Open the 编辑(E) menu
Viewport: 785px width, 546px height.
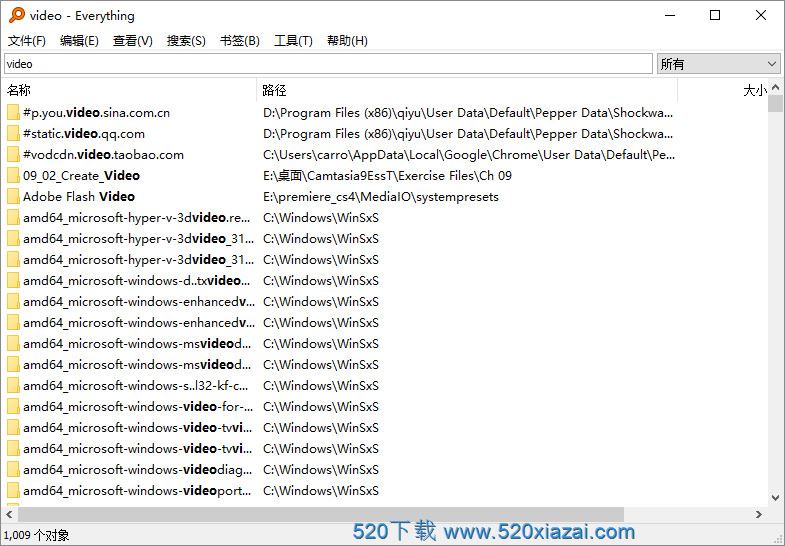pos(79,41)
